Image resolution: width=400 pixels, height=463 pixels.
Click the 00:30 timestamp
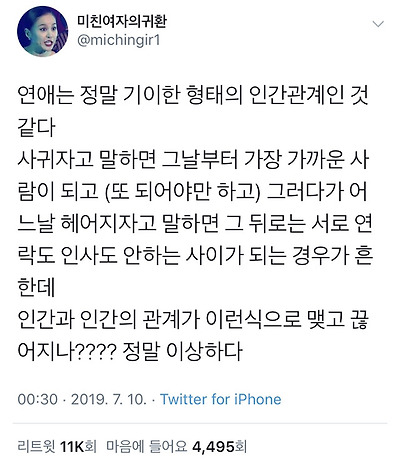pyautogui.click(x=37, y=399)
